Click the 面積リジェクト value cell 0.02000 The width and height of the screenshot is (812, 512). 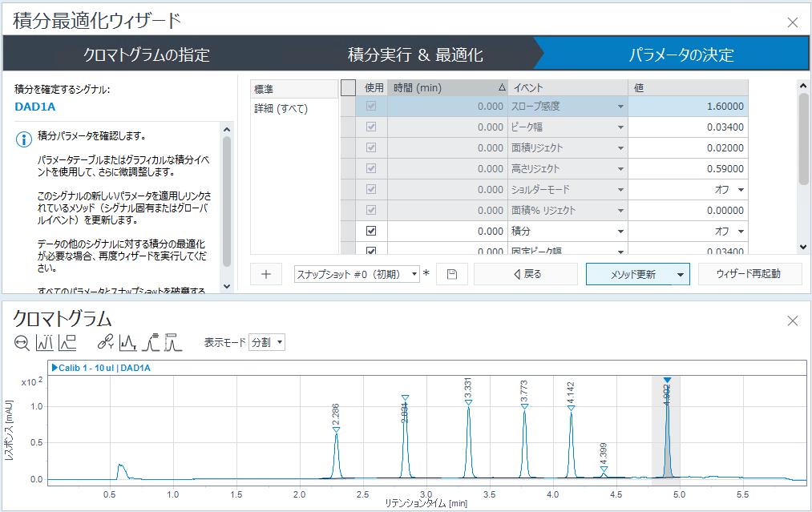coord(689,147)
